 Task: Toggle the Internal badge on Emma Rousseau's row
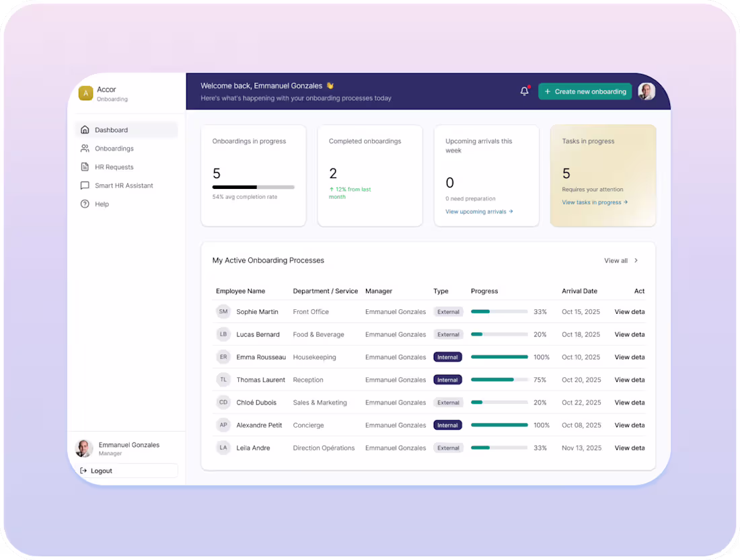[448, 357]
